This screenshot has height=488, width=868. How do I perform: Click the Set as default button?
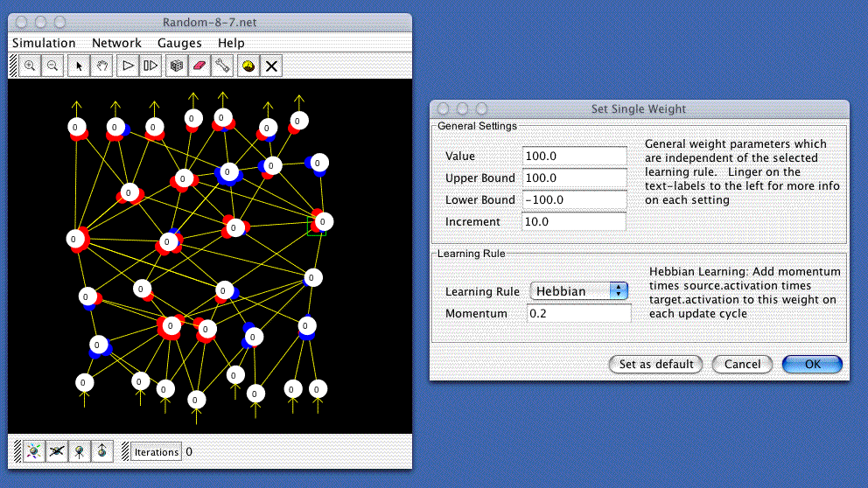[656, 364]
